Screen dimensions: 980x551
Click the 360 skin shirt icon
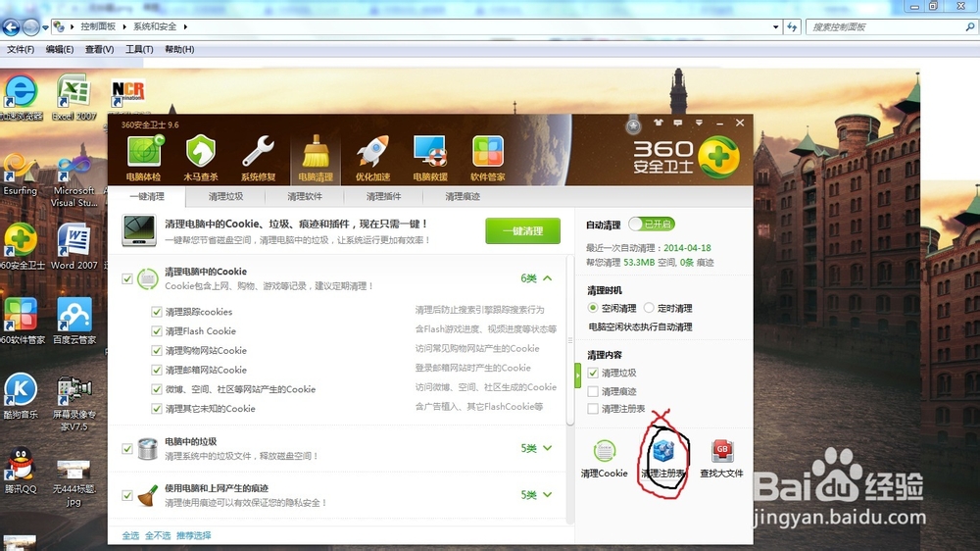(x=659, y=123)
